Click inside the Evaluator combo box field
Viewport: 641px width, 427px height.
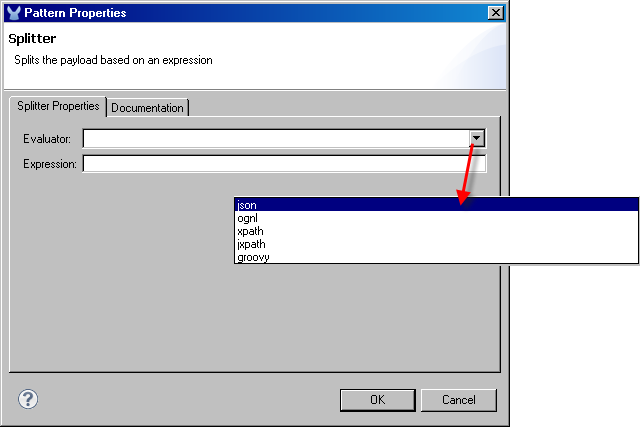point(276,139)
